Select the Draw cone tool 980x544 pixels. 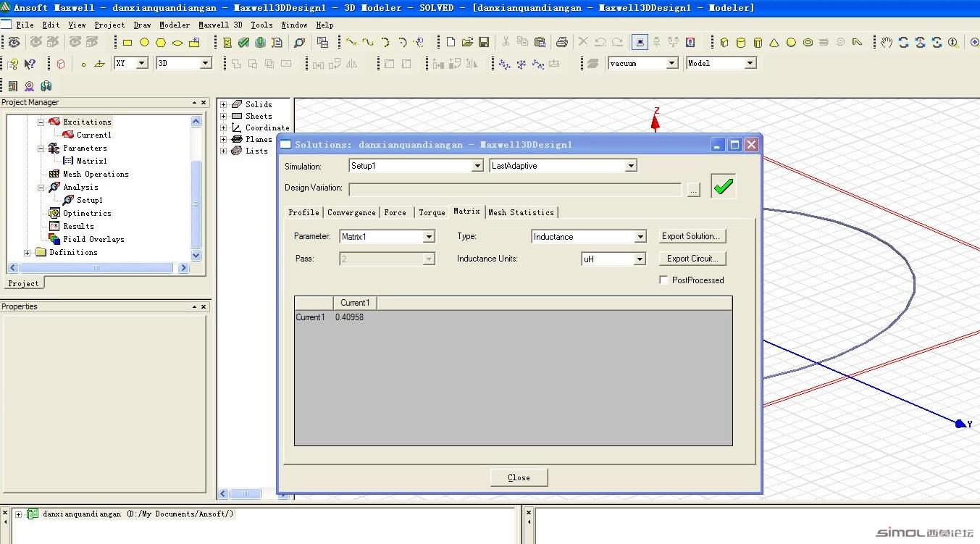click(x=774, y=43)
